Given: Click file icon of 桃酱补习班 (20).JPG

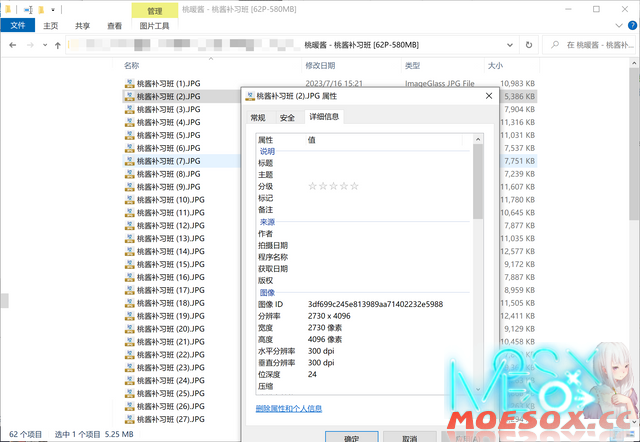Looking at the screenshot, I should coord(129,329).
